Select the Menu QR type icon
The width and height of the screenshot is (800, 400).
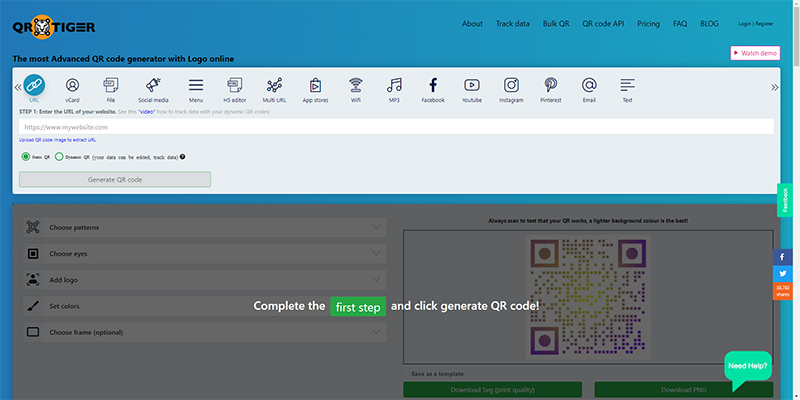coord(196,85)
